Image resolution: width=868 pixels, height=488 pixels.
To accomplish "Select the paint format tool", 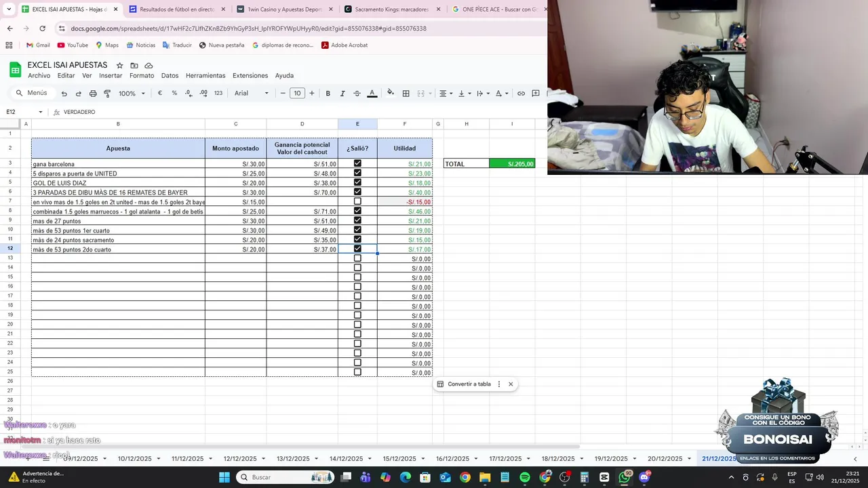I will click(x=107, y=94).
